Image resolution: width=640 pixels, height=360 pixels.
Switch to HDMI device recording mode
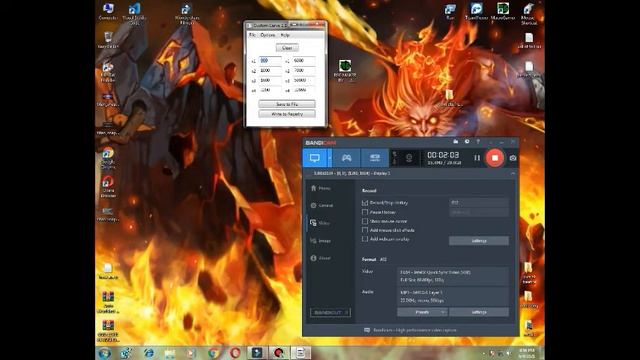tap(375, 158)
